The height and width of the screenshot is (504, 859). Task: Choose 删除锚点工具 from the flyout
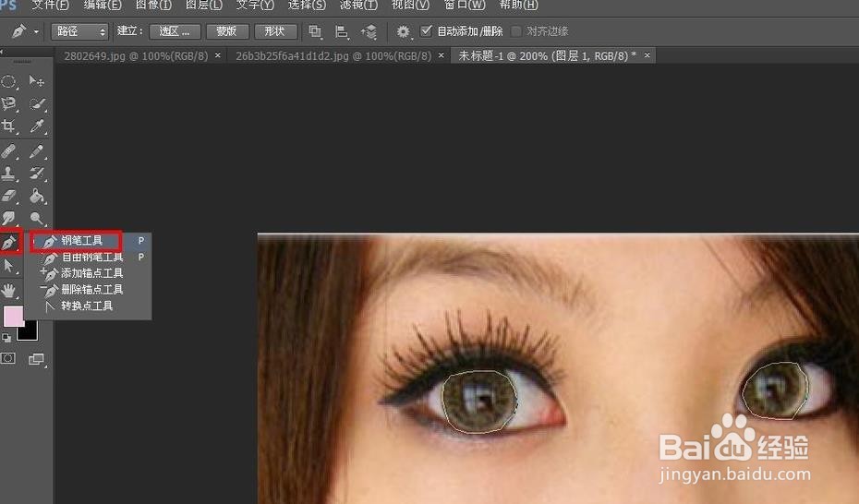91,290
